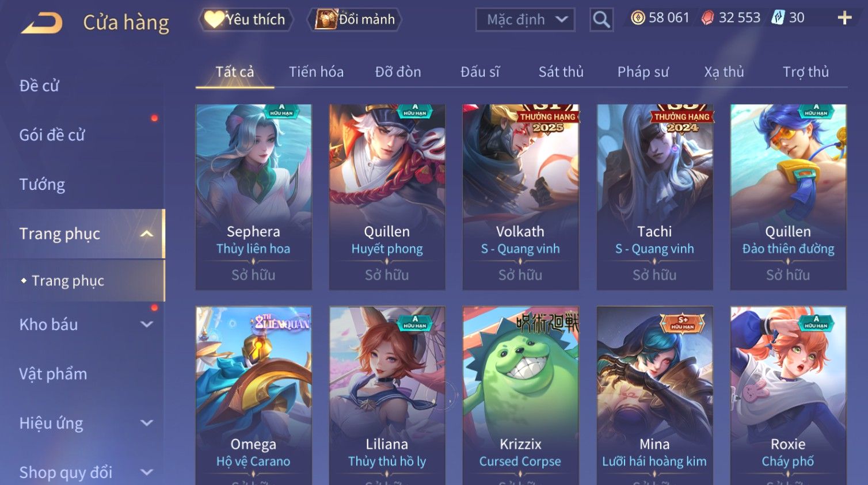The image size is (868, 485).
Task: Select the Krizzix Cursed Corpse skin card
Action: tap(520, 395)
